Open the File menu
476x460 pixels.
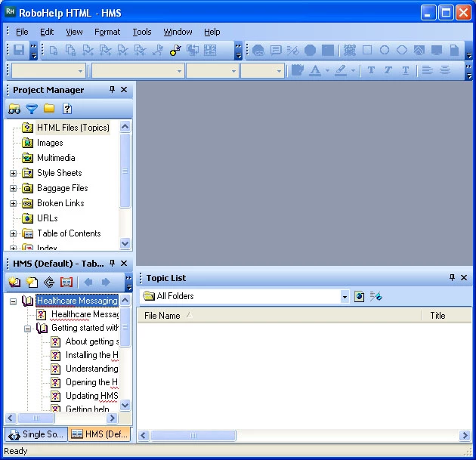point(22,32)
